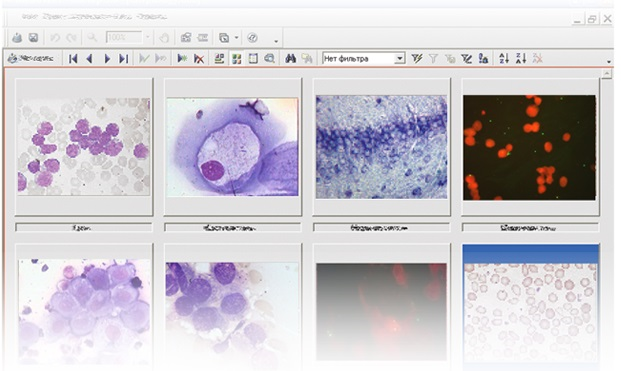The image size is (621, 371).
Task: Click the find-next icon beside binoculars
Action: (x=307, y=59)
